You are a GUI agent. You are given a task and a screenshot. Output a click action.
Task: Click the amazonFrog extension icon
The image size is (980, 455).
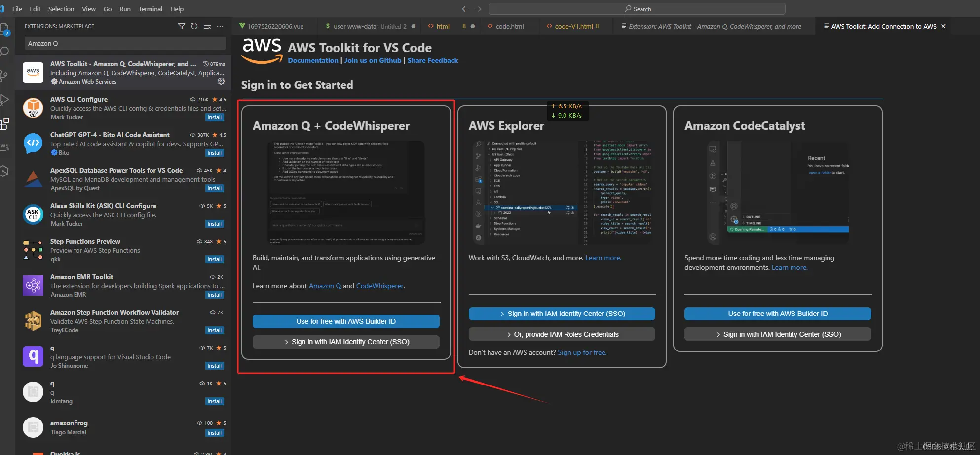pyautogui.click(x=33, y=427)
